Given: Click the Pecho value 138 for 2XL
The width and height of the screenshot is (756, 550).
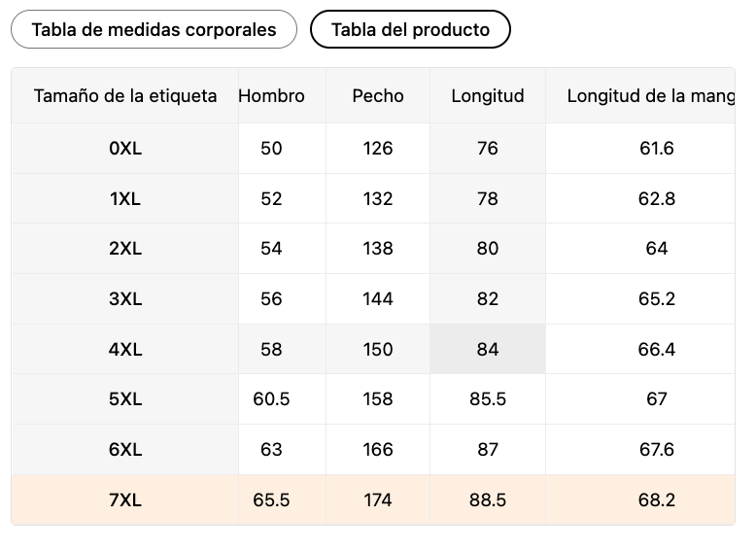Looking at the screenshot, I should click(378, 249).
